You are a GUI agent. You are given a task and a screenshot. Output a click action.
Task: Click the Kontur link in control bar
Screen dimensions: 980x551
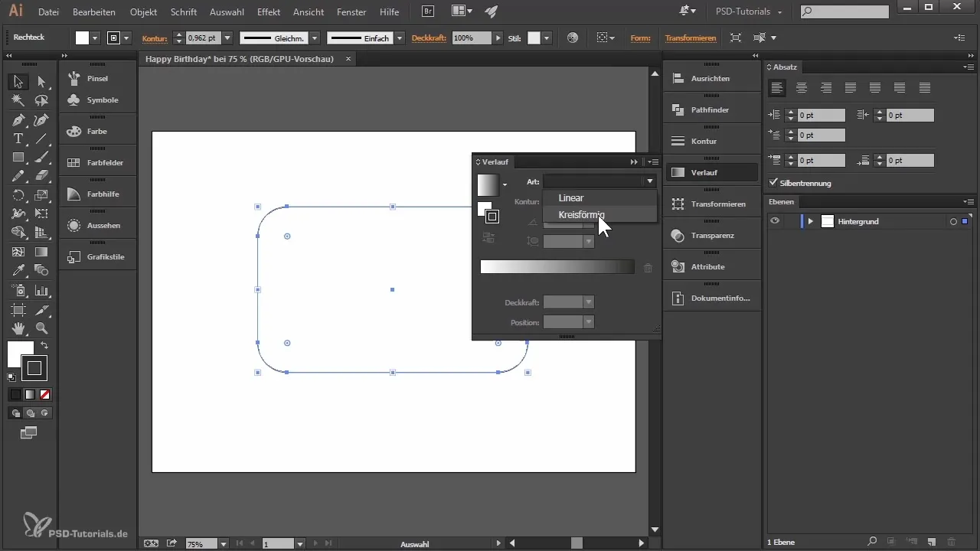coord(155,37)
